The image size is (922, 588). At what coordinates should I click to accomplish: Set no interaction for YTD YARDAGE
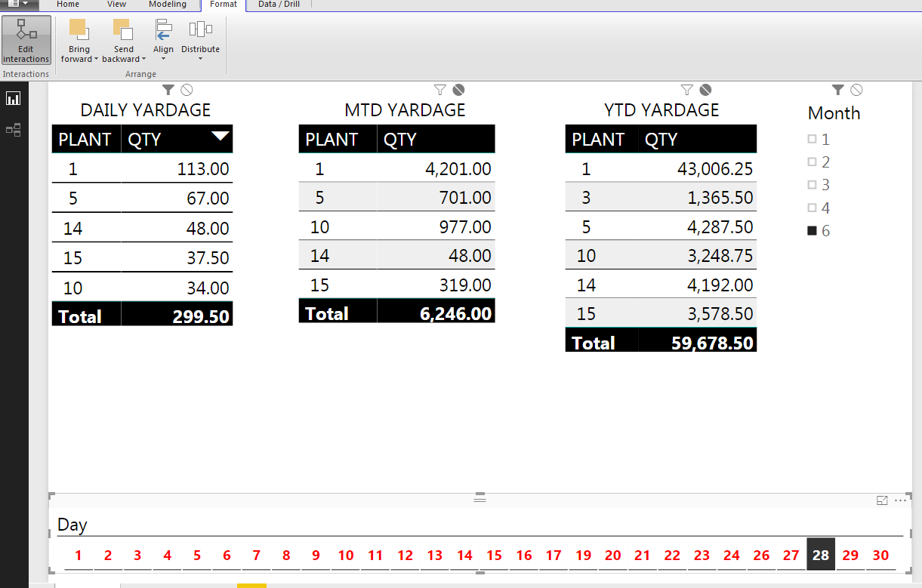click(x=705, y=90)
